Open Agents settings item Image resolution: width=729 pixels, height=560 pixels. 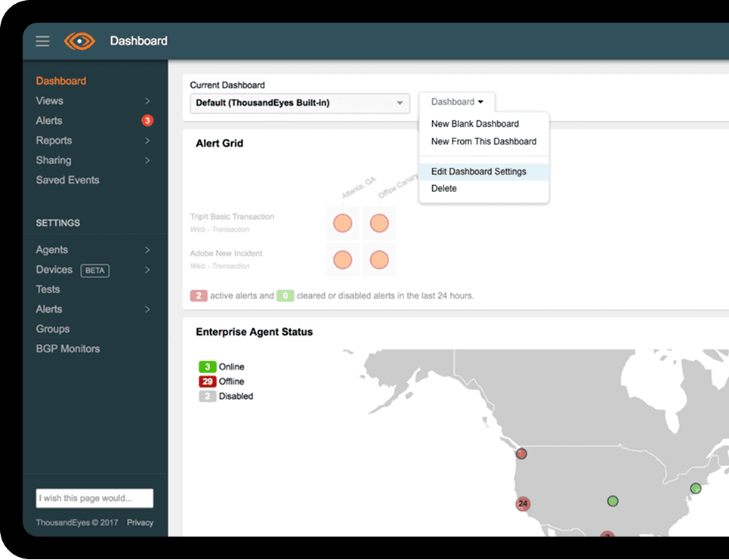click(x=52, y=249)
